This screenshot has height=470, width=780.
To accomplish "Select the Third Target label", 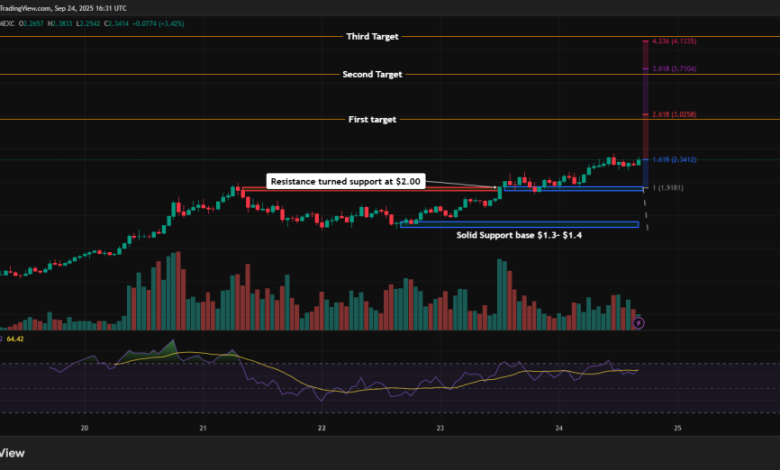I will [372, 36].
